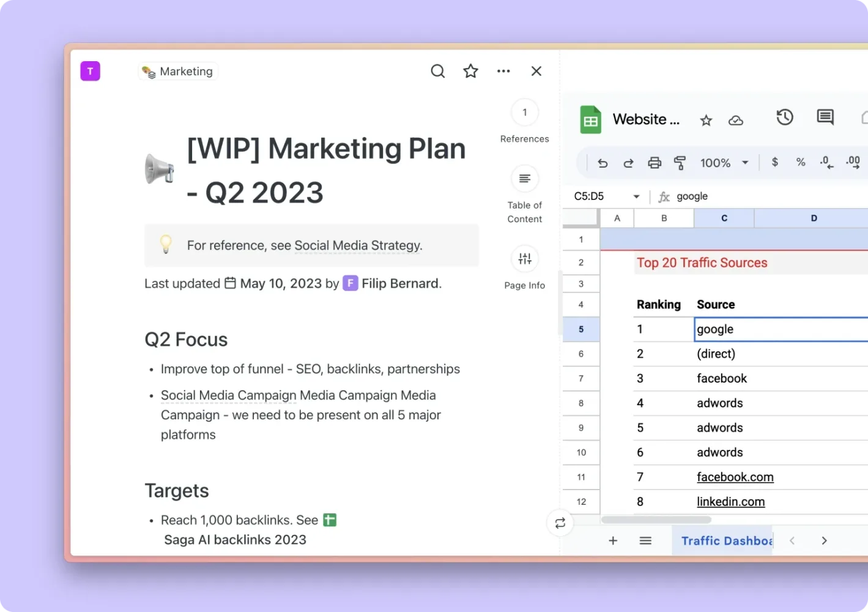The image size is (868, 612).
Task: Click the Source header cell
Action: pos(716,305)
